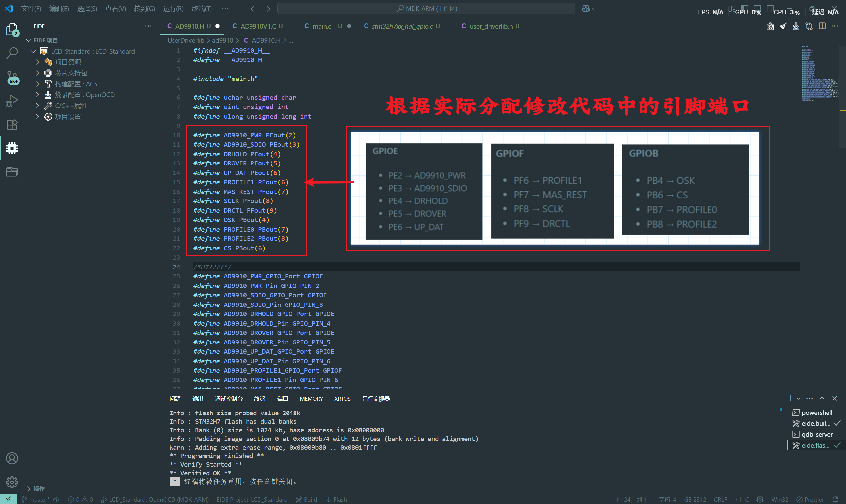This screenshot has width=846, height=504.
Task: Open the EIDE chip icon in activity bar
Action: (x=12, y=148)
